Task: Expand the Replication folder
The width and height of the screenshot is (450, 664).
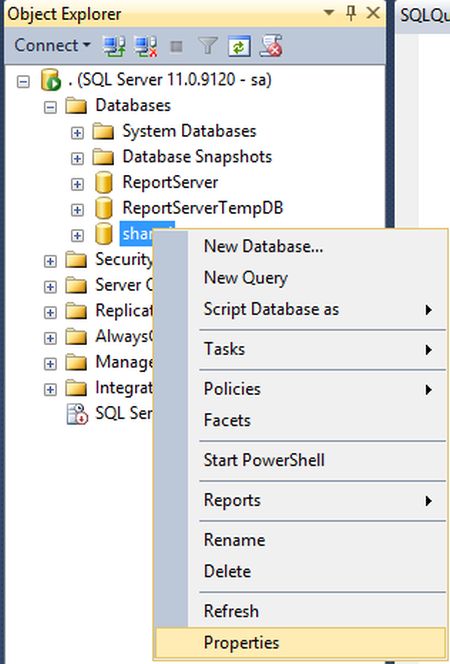Action: pyautogui.click(x=50, y=313)
